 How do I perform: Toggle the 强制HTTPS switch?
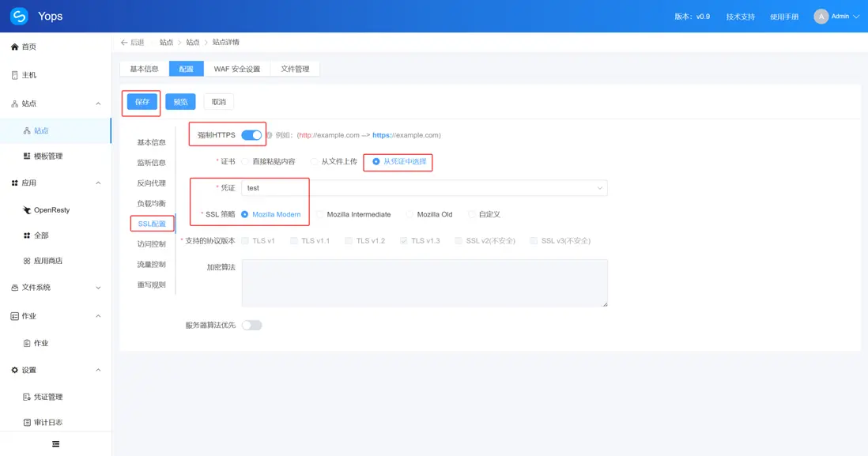point(251,135)
